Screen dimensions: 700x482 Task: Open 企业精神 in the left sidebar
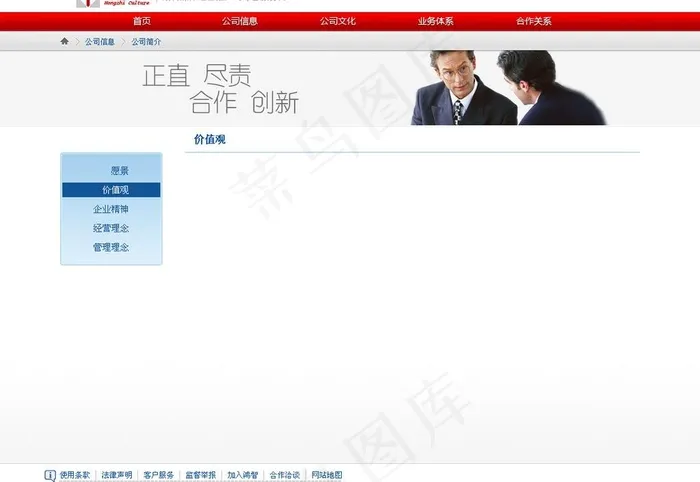[111, 209]
